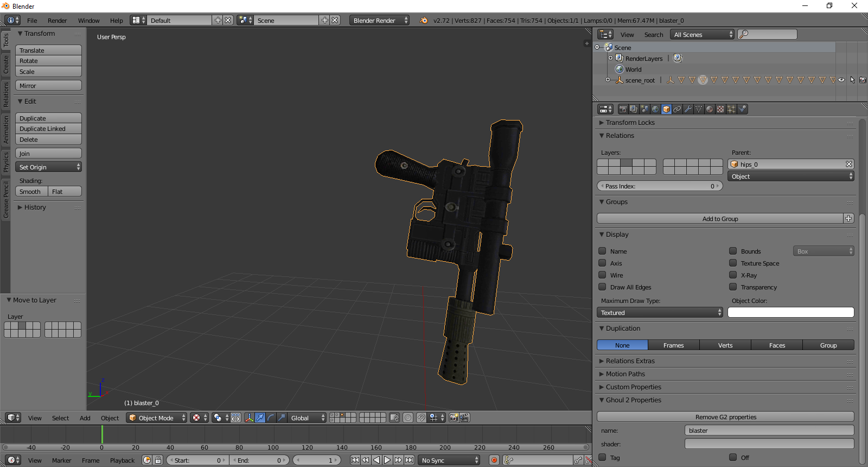Screen dimensions: 868x467
Task: Toggle proportional editing icon in 3D header
Action: tap(408, 418)
